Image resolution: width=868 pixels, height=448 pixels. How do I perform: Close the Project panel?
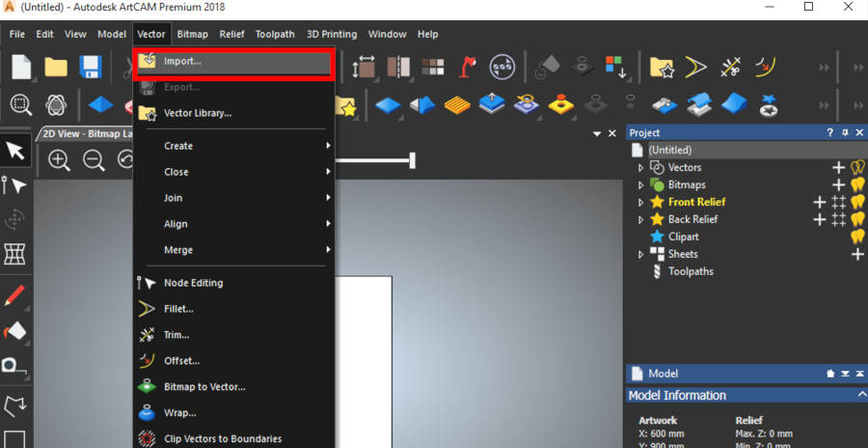[859, 133]
